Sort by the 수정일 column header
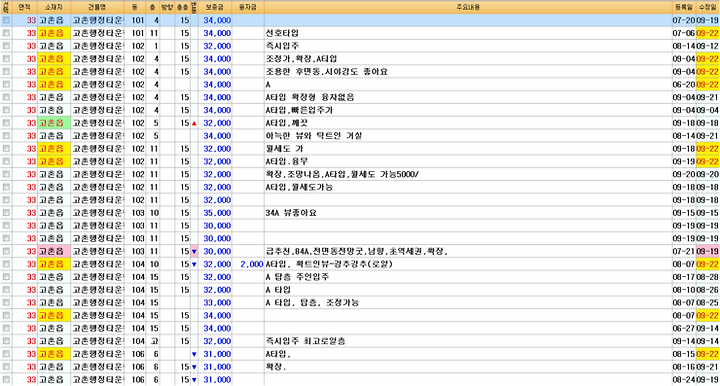The height and width of the screenshot is (386, 720). pos(708,7)
